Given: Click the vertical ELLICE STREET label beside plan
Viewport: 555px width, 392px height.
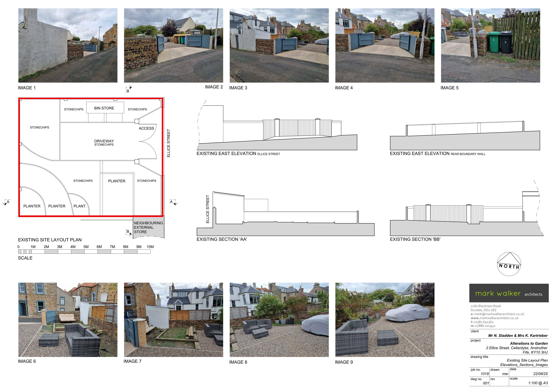Looking at the screenshot, I should click(169, 143).
